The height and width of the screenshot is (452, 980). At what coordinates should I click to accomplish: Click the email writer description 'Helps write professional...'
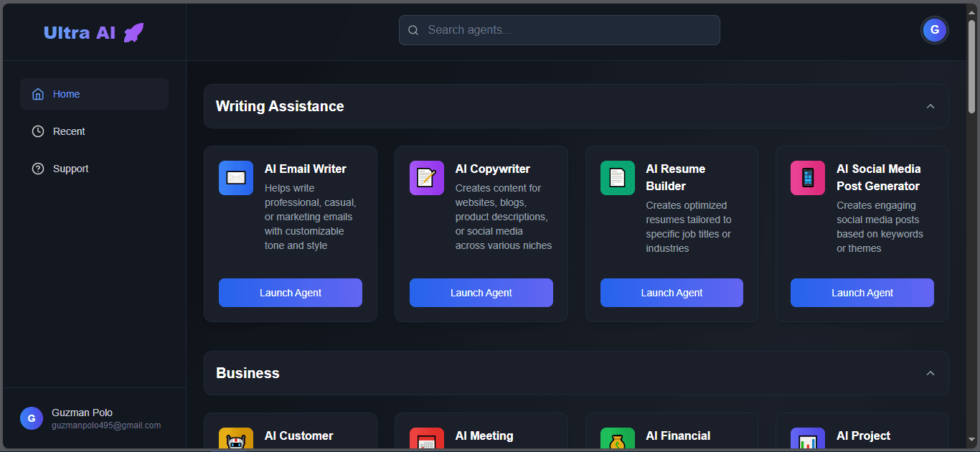tap(311, 217)
